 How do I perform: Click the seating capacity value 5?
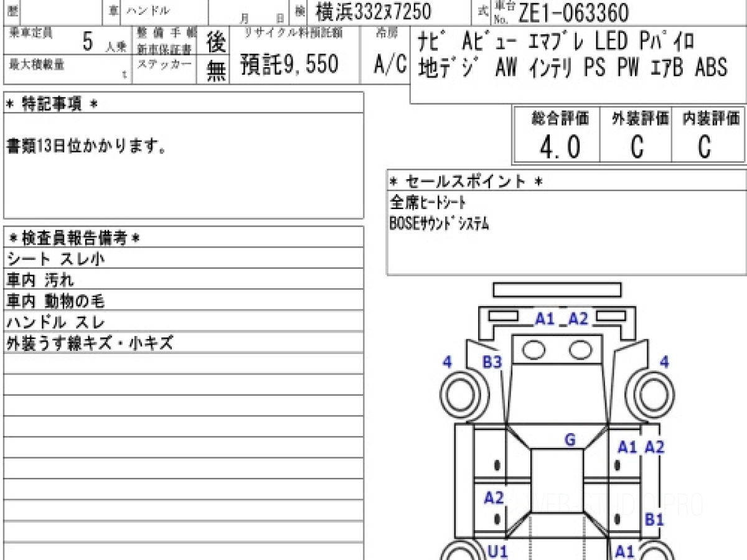tap(88, 41)
